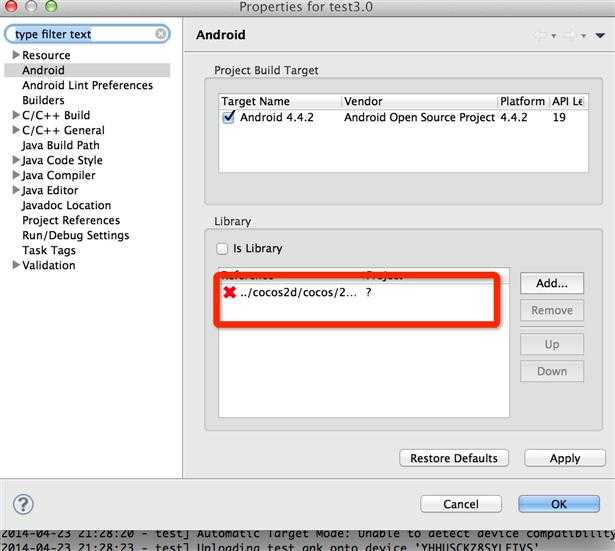Click Restore Defaults
Image resolution: width=615 pixels, height=551 pixels.
pos(454,458)
